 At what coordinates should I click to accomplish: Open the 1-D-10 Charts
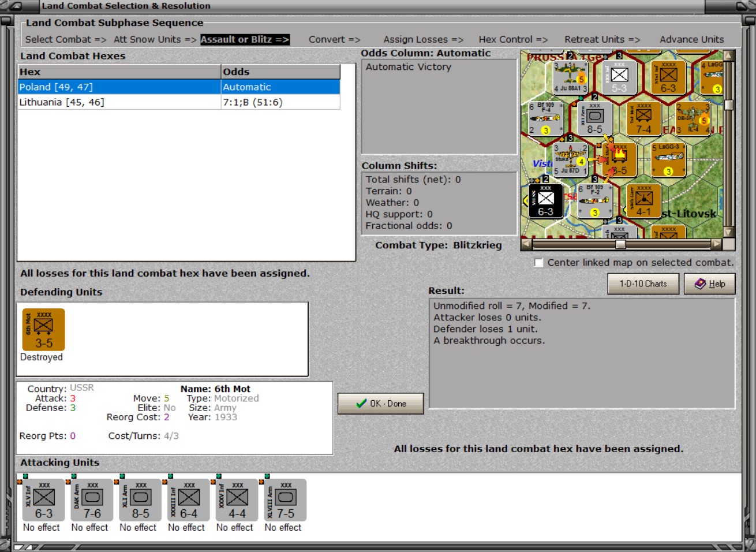(x=643, y=284)
